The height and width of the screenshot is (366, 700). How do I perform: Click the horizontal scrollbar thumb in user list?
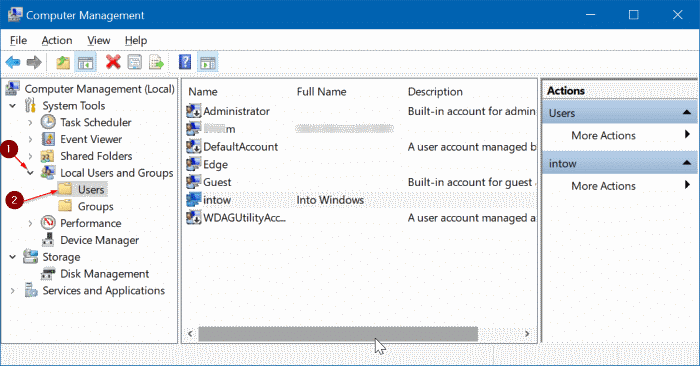click(338, 333)
